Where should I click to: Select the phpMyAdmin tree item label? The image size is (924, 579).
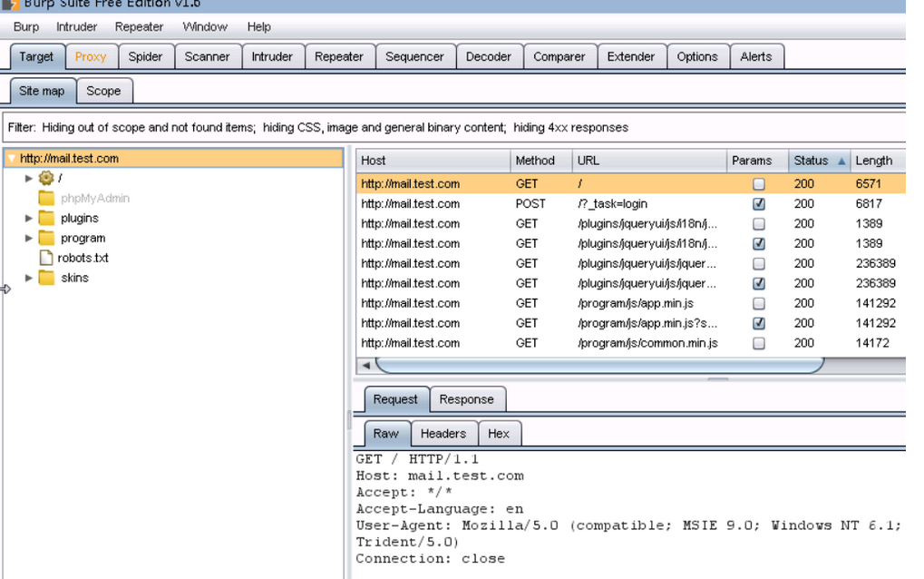click(x=95, y=198)
